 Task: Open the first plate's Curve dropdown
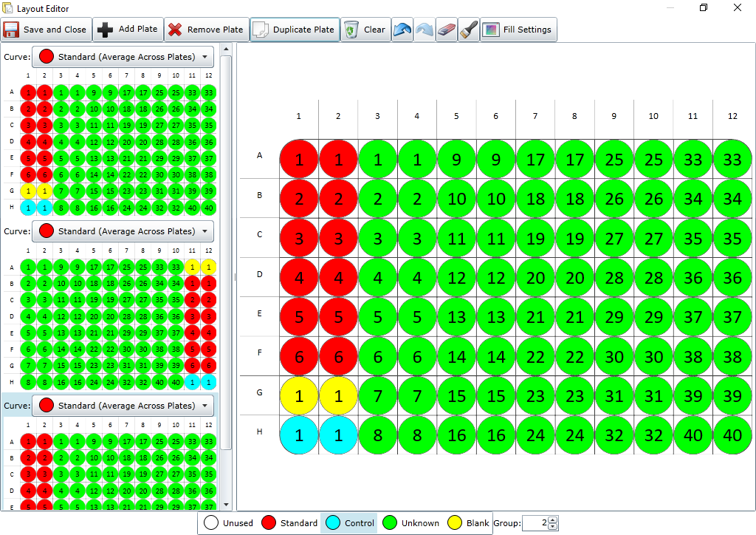pyautogui.click(x=123, y=57)
